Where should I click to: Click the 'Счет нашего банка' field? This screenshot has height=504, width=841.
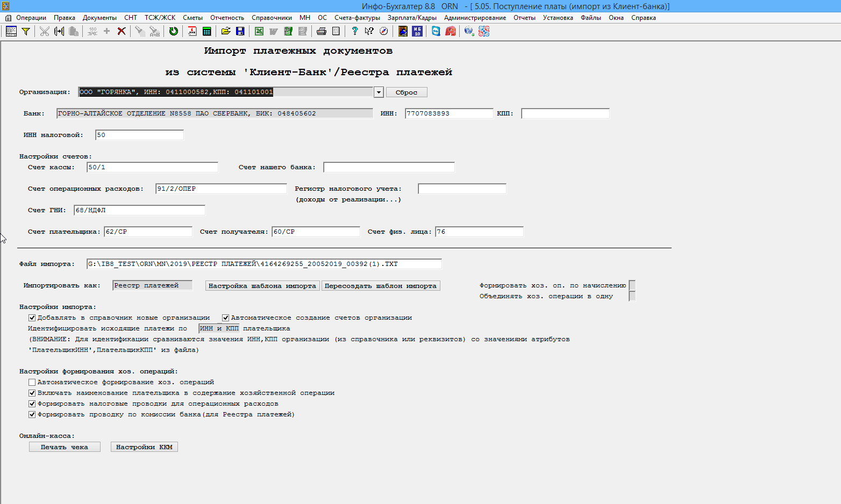[x=389, y=167]
